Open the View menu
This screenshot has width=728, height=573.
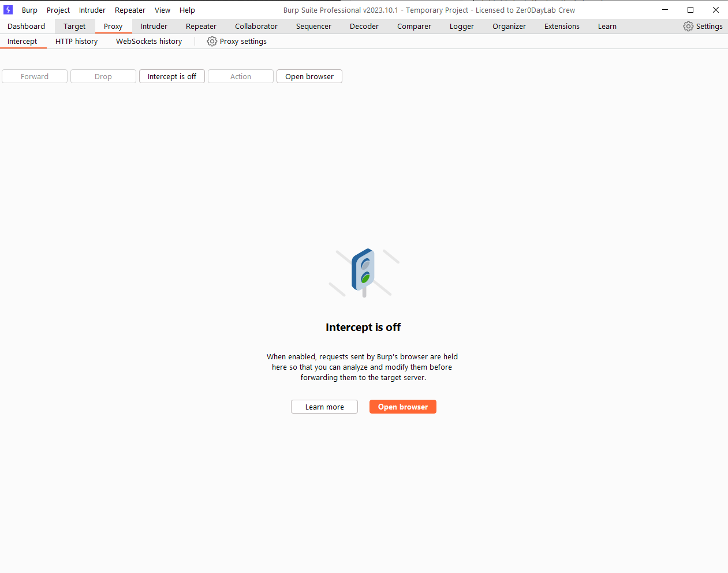click(162, 10)
